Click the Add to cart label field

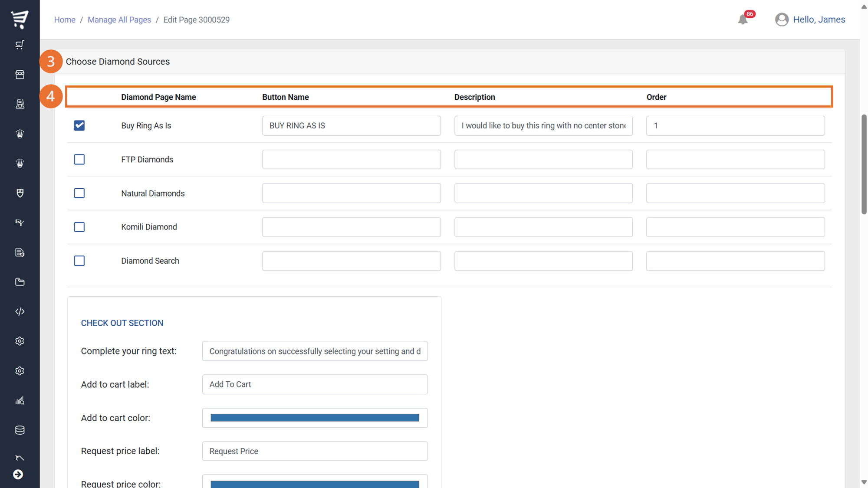point(315,384)
